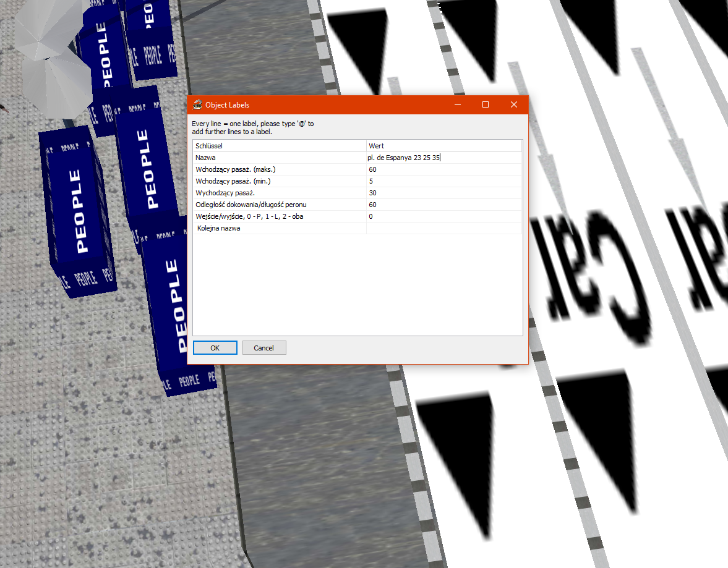Close the Object Labels dialog
The image size is (728, 568).
pyautogui.click(x=513, y=105)
